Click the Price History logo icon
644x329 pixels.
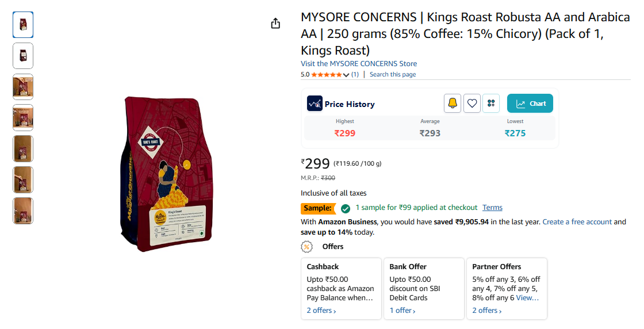pos(315,104)
